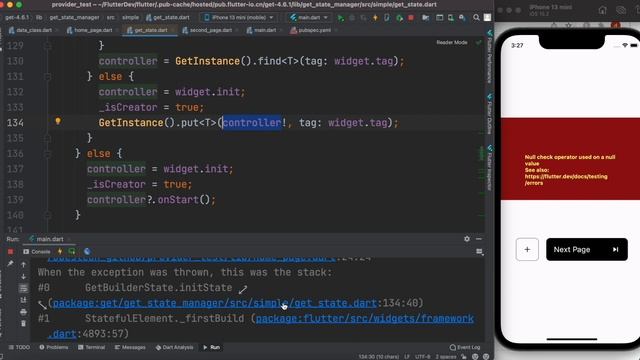
Task: Collapse the code fold at line 131
Action: coord(47,76)
